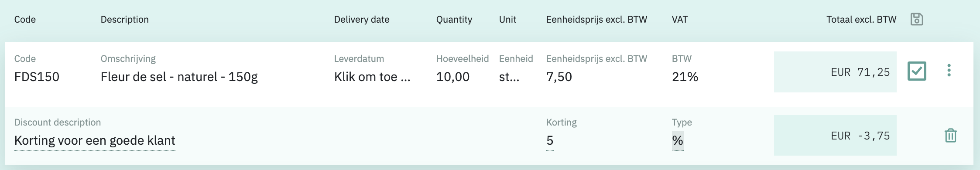Screen dimensions: 980x170
Task: Click the VAT column header
Action: [x=680, y=20]
